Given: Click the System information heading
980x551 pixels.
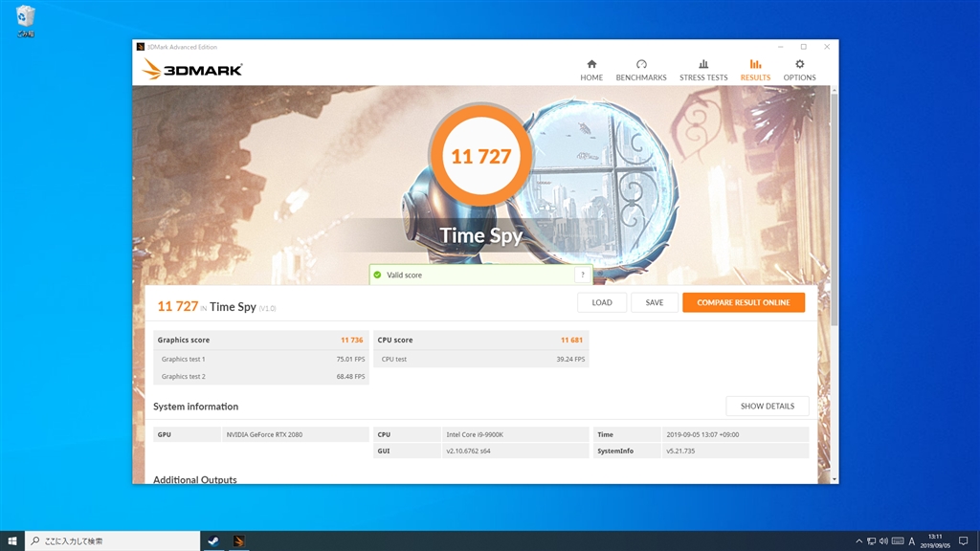Looking at the screenshot, I should (x=195, y=406).
